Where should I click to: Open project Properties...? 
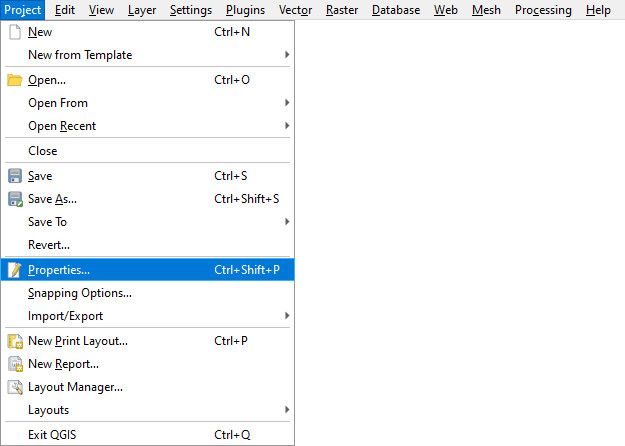point(147,270)
